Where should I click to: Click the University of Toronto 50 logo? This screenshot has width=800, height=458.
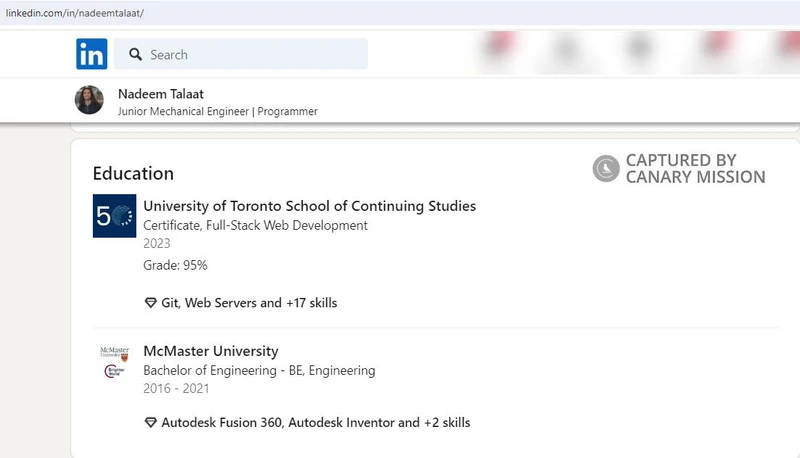pos(114,216)
